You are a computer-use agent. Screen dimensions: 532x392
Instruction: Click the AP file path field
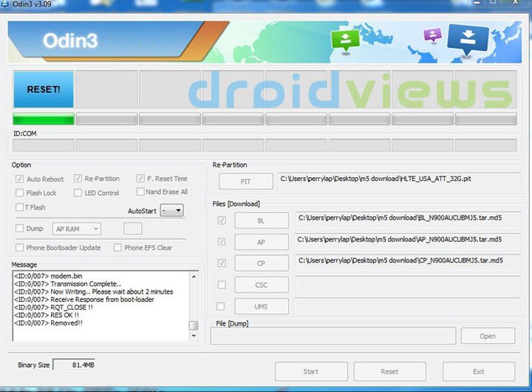coord(408,241)
